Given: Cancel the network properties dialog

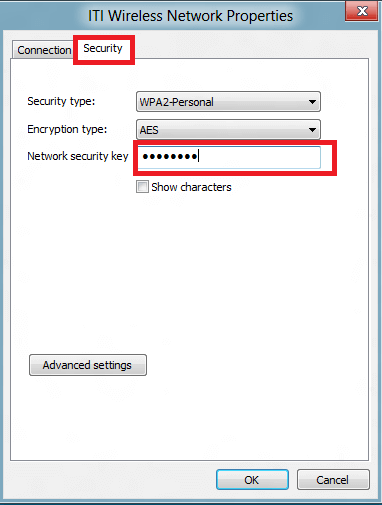Looking at the screenshot, I should pyautogui.click(x=333, y=480).
